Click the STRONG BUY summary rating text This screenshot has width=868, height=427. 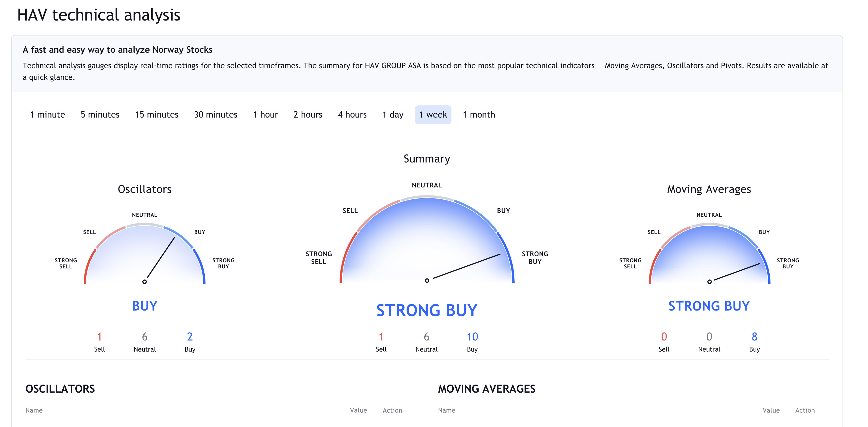click(x=427, y=310)
